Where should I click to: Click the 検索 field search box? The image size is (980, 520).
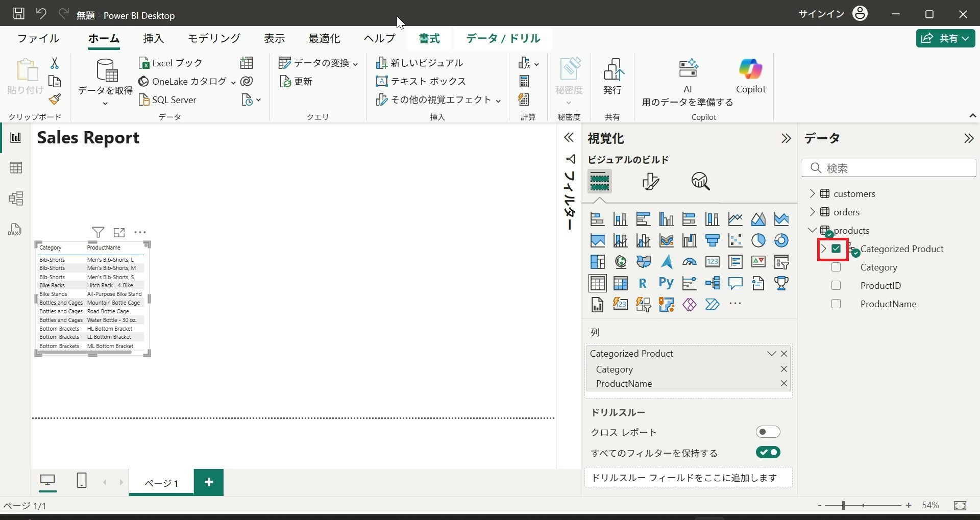click(x=889, y=168)
